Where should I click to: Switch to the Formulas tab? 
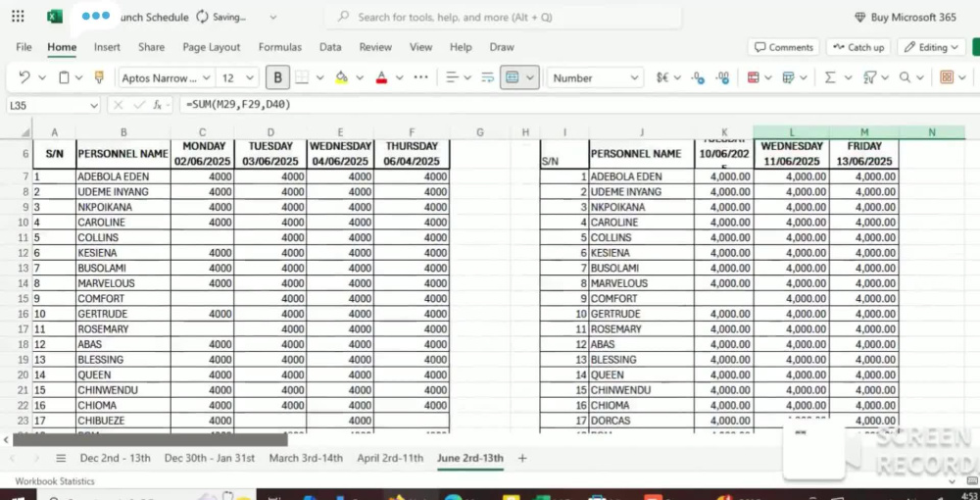(280, 47)
